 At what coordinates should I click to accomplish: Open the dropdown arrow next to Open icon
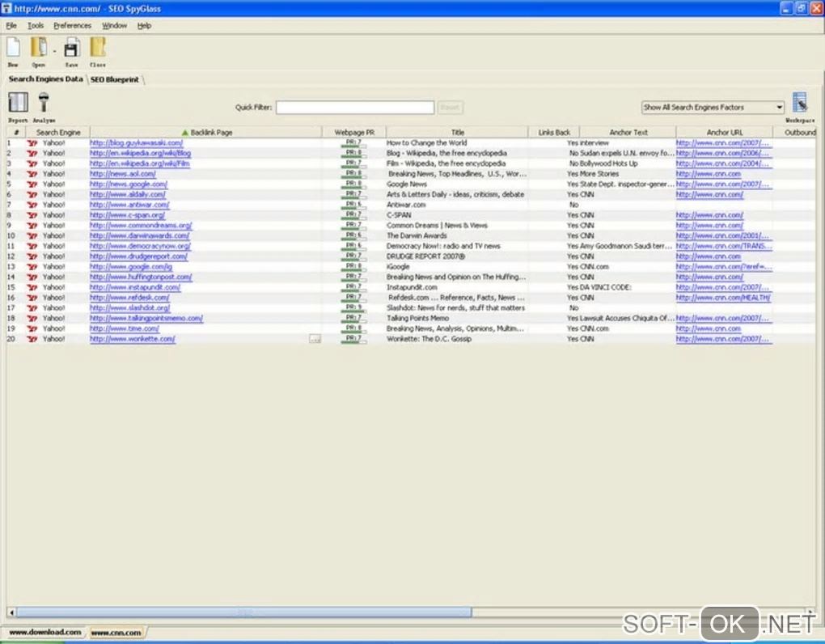54,51
